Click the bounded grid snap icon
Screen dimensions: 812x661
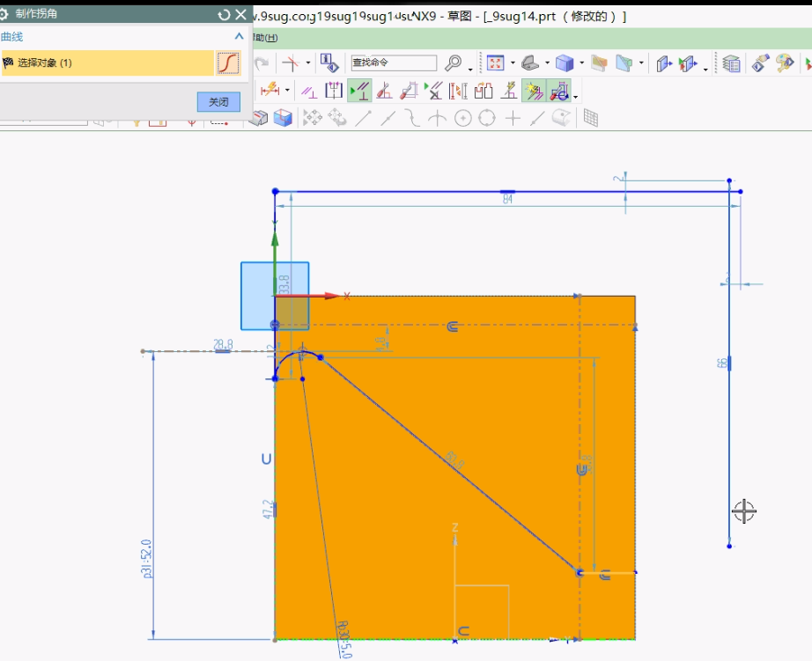(x=590, y=118)
